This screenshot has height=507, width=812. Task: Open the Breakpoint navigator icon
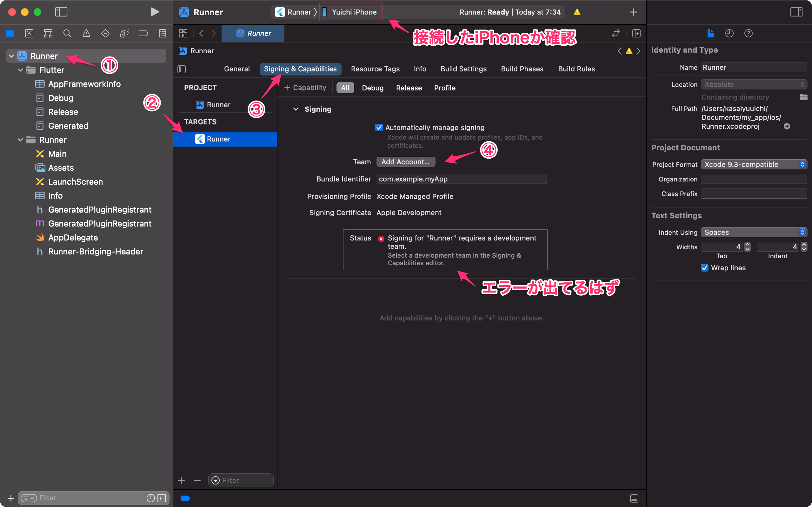[x=143, y=33]
